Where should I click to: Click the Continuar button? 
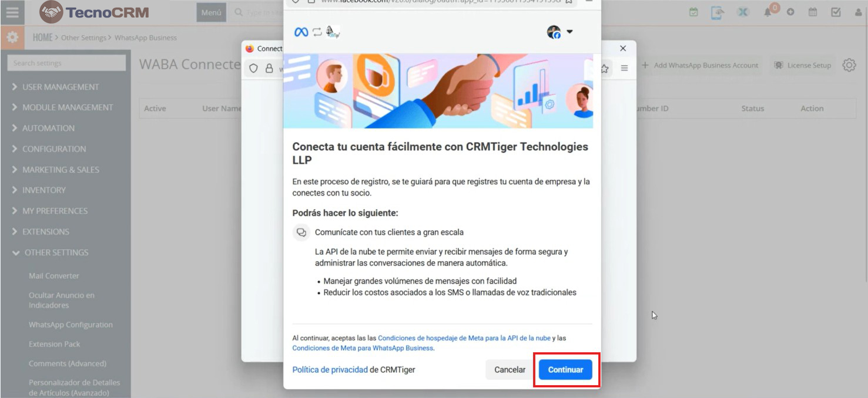click(x=565, y=370)
